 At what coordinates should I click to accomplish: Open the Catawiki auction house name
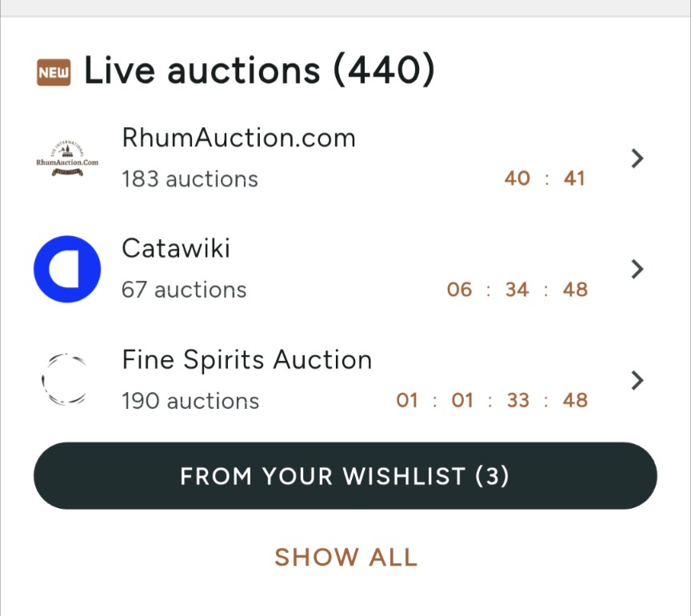(x=176, y=248)
